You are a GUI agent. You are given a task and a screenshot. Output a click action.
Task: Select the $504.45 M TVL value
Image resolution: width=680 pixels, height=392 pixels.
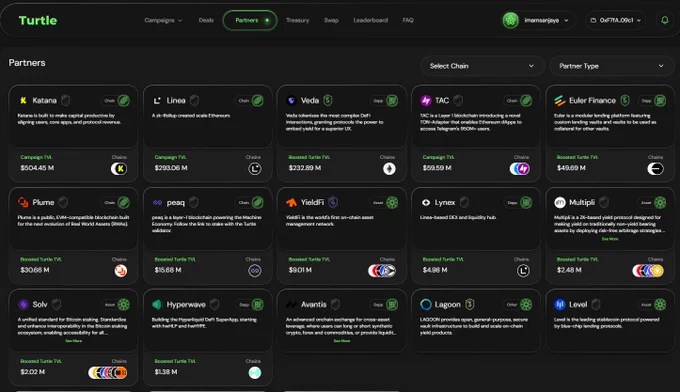pos(37,168)
